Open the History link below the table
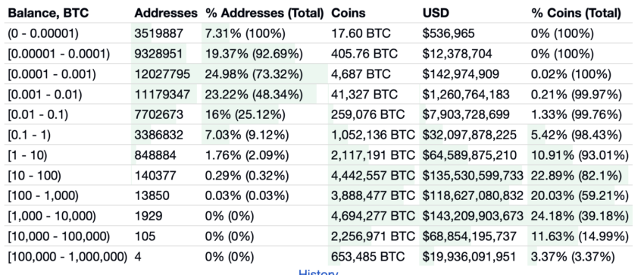 318,273
